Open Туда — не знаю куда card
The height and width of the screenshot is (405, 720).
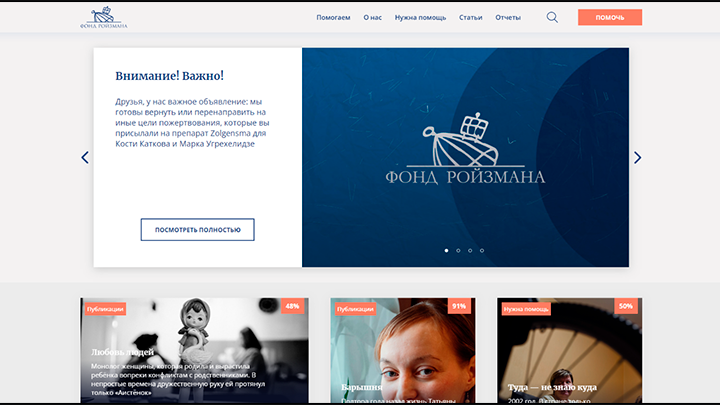click(x=569, y=350)
